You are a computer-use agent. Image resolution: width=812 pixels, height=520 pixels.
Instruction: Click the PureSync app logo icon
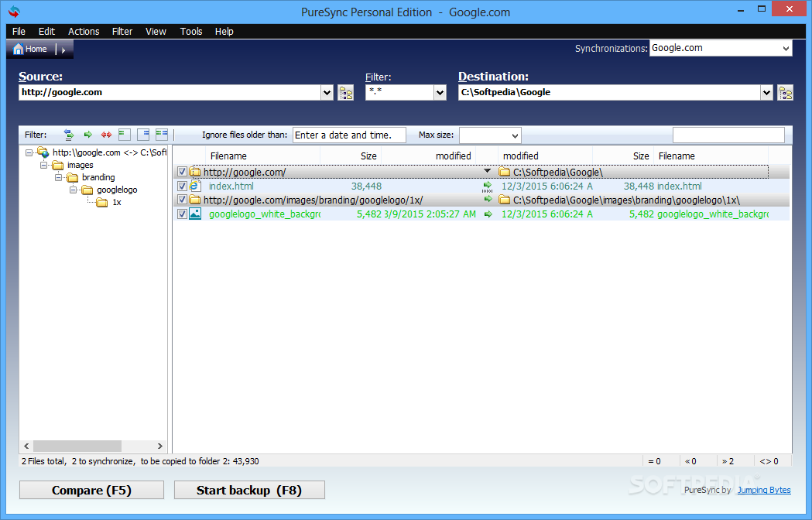[x=14, y=11]
